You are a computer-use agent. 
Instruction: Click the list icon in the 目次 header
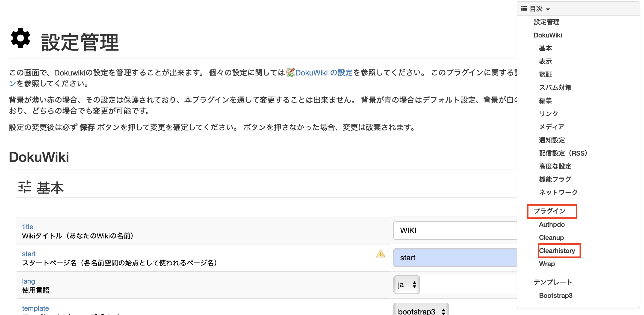524,9
